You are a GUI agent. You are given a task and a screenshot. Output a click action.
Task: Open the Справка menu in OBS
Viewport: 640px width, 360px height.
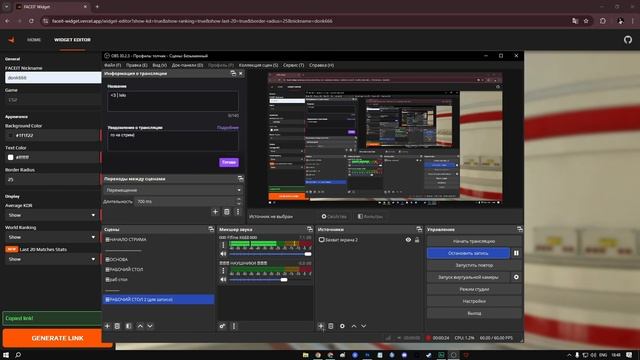coord(321,65)
